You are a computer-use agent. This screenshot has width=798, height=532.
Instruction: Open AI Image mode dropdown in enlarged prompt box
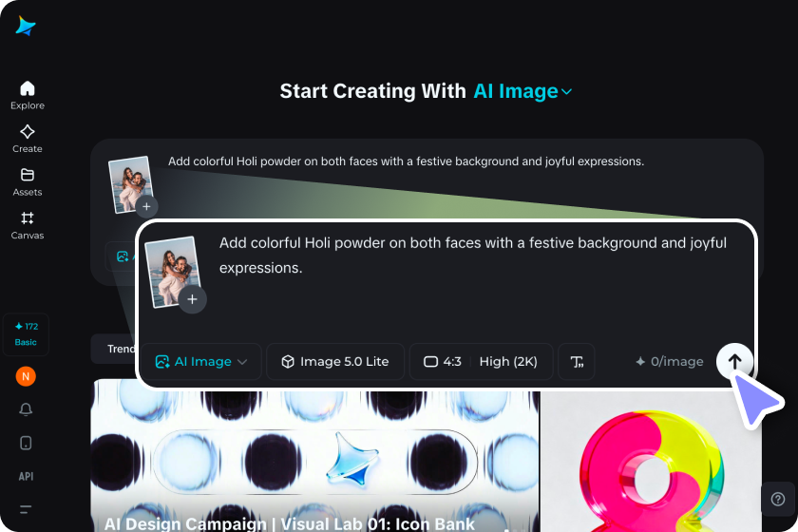[201, 361]
